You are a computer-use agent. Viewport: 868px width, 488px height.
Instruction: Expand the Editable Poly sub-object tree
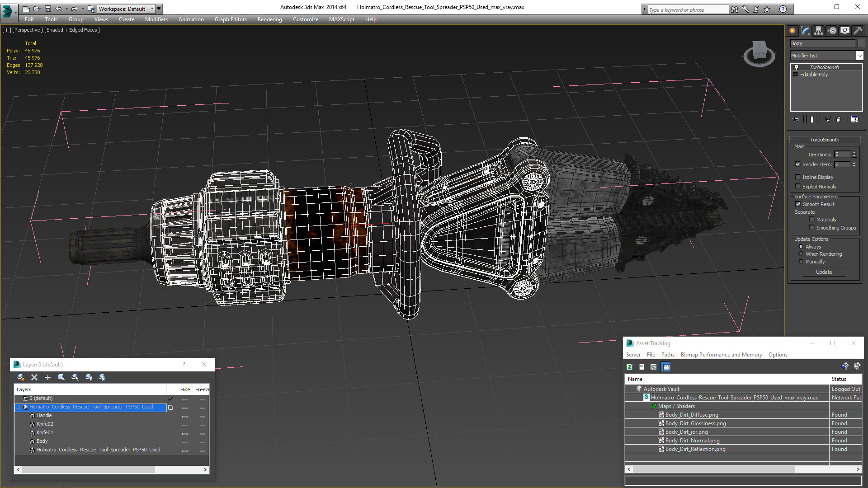(x=795, y=75)
